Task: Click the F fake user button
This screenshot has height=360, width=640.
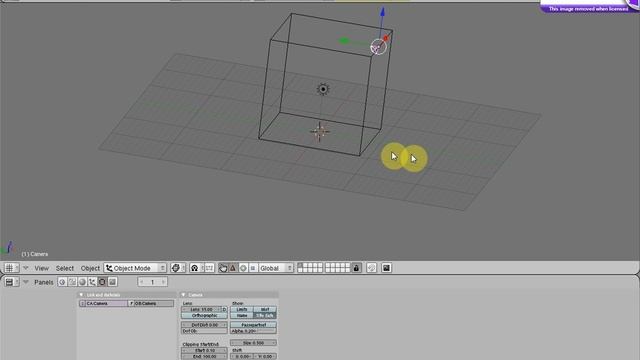Action: [x=131, y=303]
